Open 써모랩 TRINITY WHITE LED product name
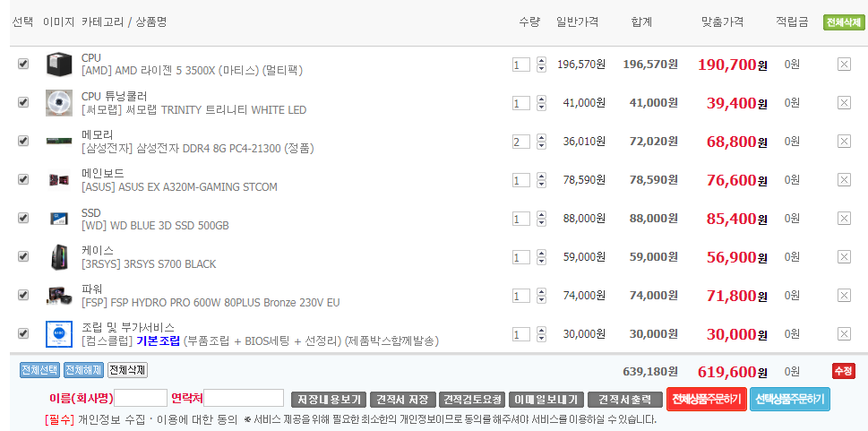This screenshot has width=868, height=431. (193, 109)
